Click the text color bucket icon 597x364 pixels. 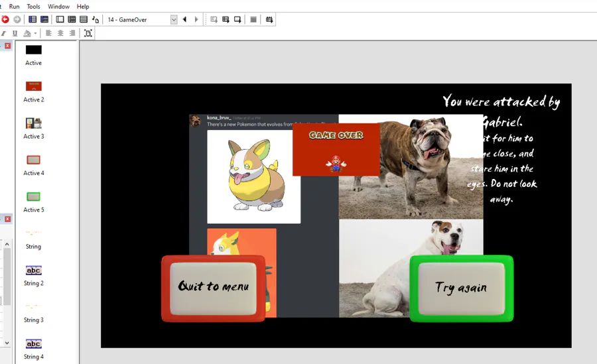(27, 33)
